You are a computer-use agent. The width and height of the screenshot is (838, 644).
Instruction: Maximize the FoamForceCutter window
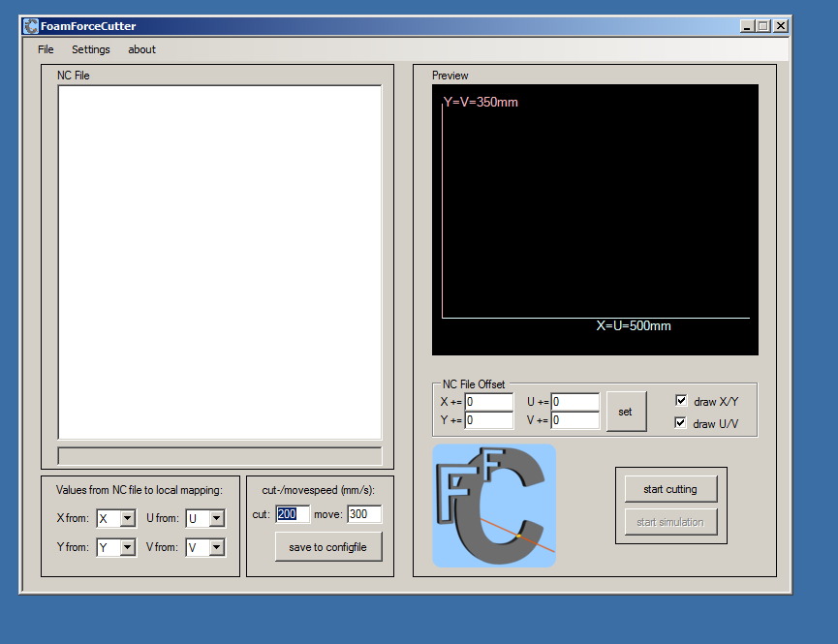(x=763, y=25)
